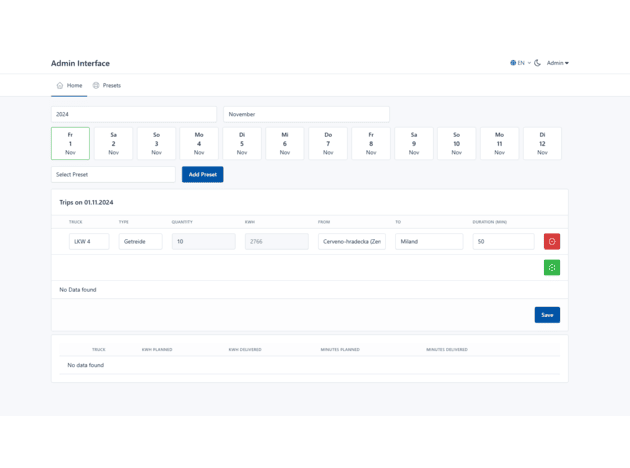Open the Select Preset dropdown
Viewport: 630px width, 468px height.
(x=113, y=175)
